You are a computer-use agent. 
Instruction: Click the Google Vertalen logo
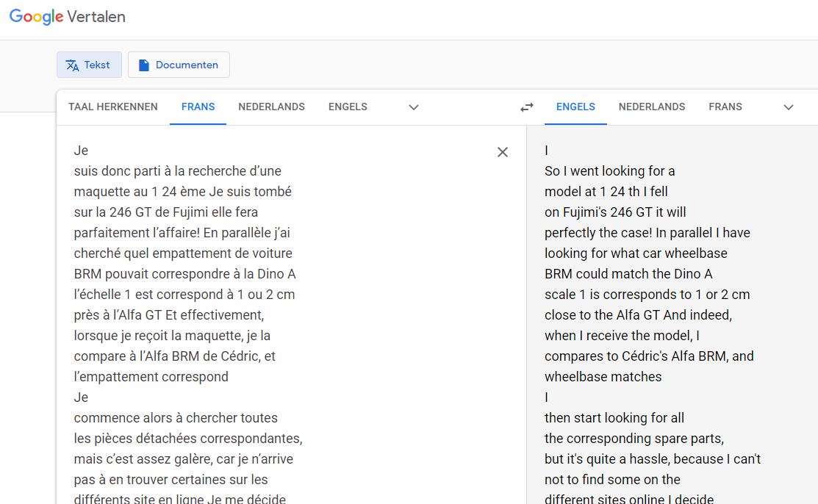click(68, 17)
